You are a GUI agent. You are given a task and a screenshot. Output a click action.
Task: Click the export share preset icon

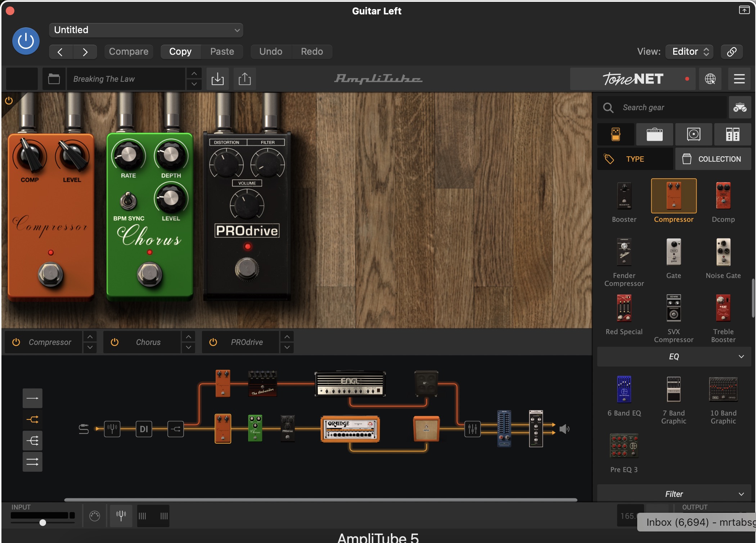coord(245,79)
